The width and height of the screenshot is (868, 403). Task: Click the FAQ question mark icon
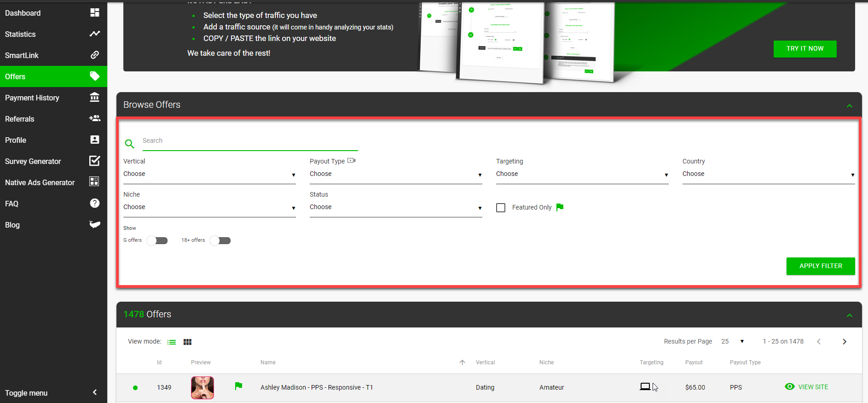(95, 203)
